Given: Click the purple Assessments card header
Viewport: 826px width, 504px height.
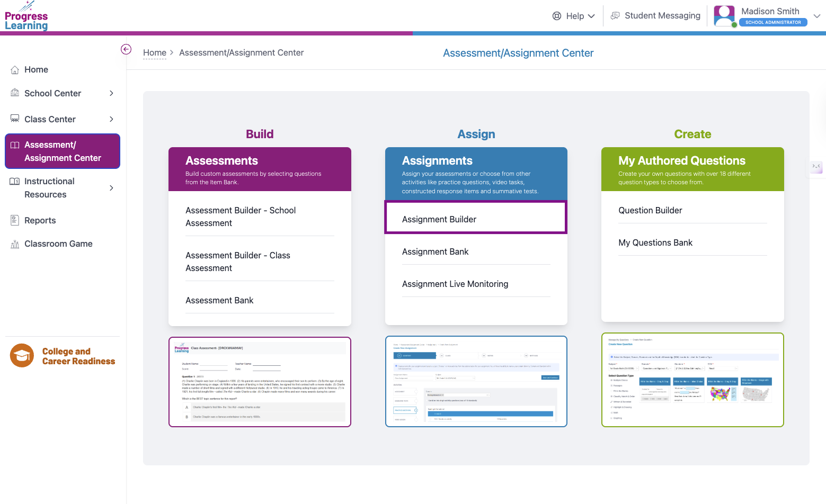Looking at the screenshot, I should pos(260,169).
